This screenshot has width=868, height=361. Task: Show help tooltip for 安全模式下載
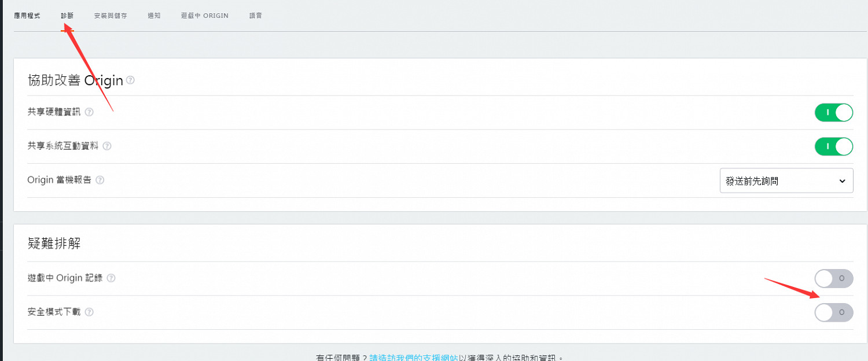pyautogui.click(x=90, y=312)
